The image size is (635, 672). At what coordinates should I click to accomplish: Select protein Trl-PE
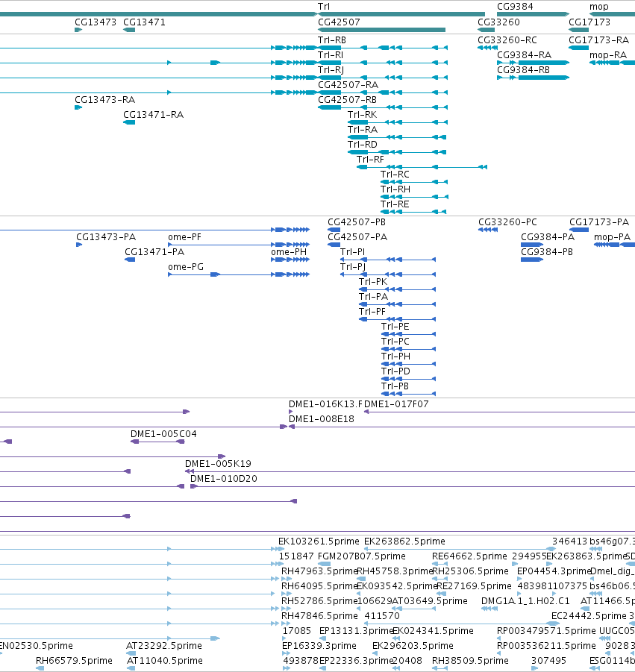pyautogui.click(x=395, y=326)
